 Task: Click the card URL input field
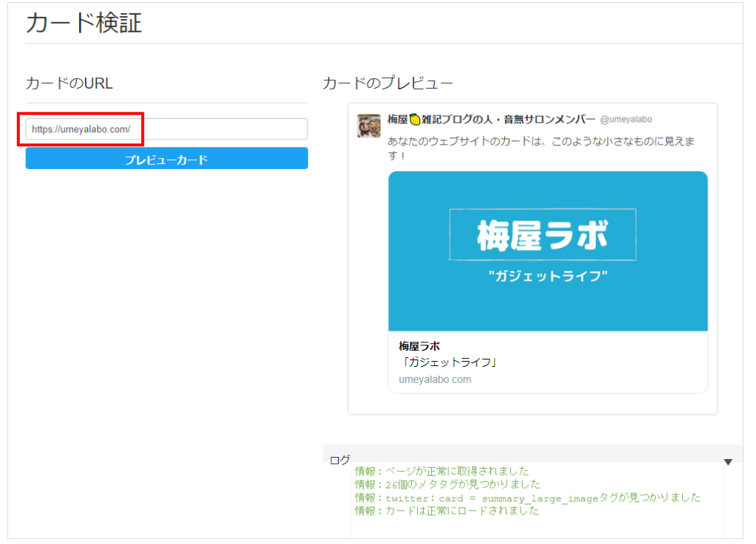pos(166,129)
